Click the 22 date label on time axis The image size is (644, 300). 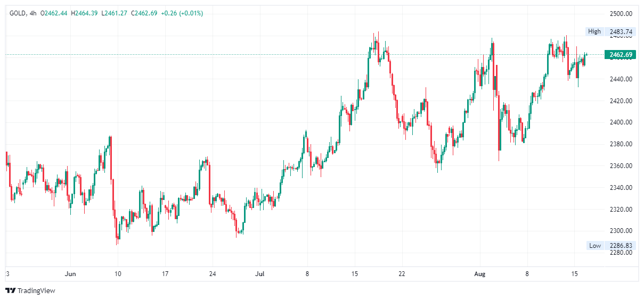coord(402,274)
